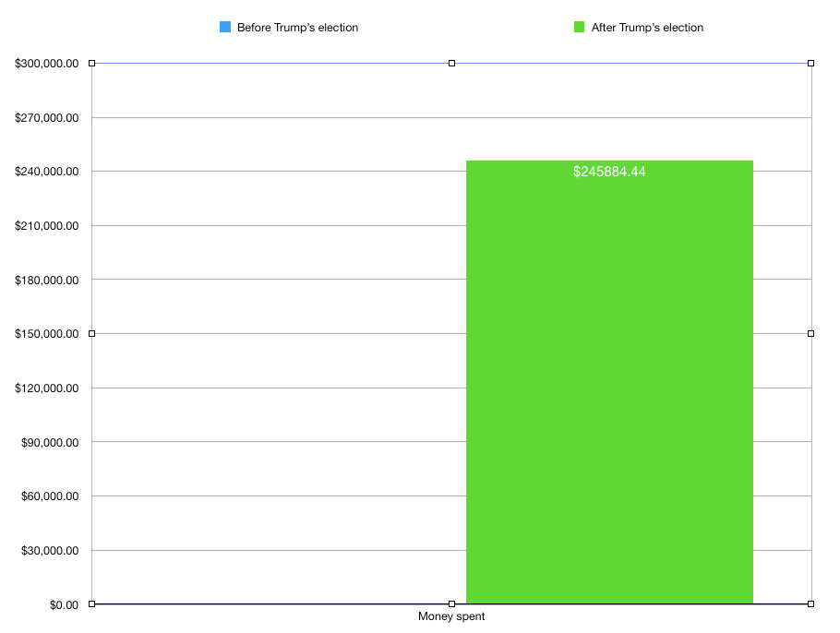Viewport: 840px width, 633px height.
Task: Click the green After Trump's election legend swatch
Action: click(579, 27)
